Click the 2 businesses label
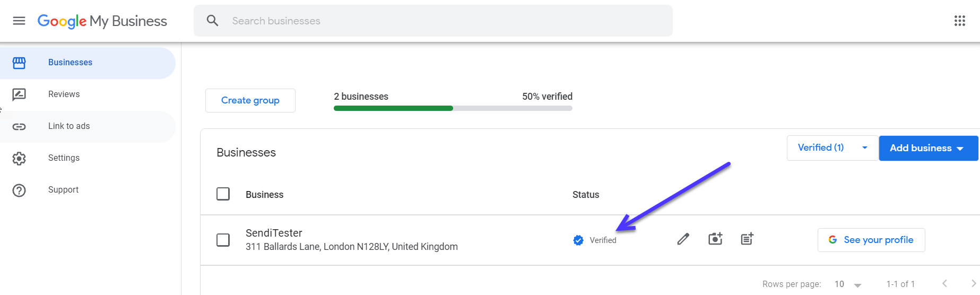This screenshot has height=295, width=980. pos(361,97)
